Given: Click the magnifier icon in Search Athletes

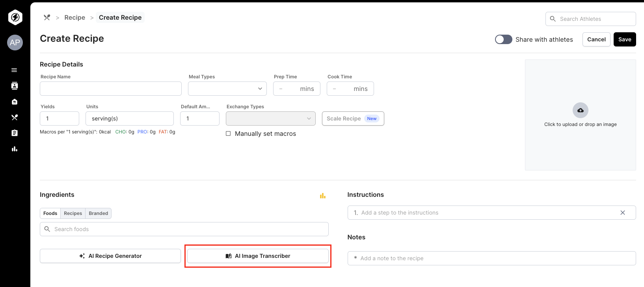Looking at the screenshot, I should [553, 19].
